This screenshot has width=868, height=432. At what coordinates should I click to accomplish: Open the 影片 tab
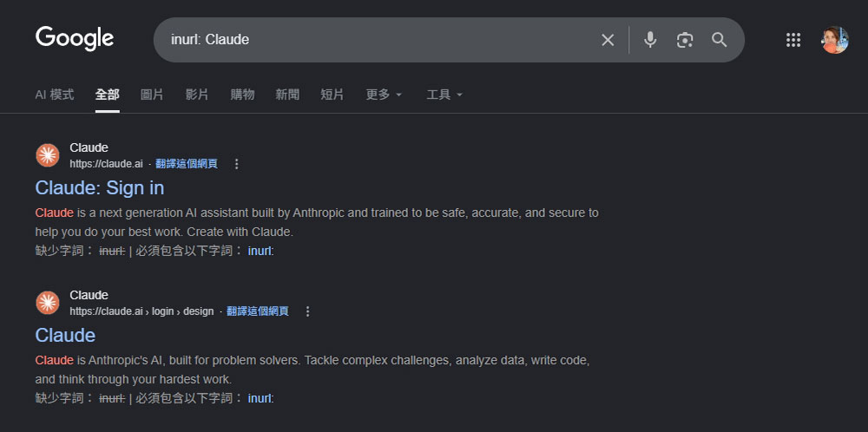pos(197,95)
